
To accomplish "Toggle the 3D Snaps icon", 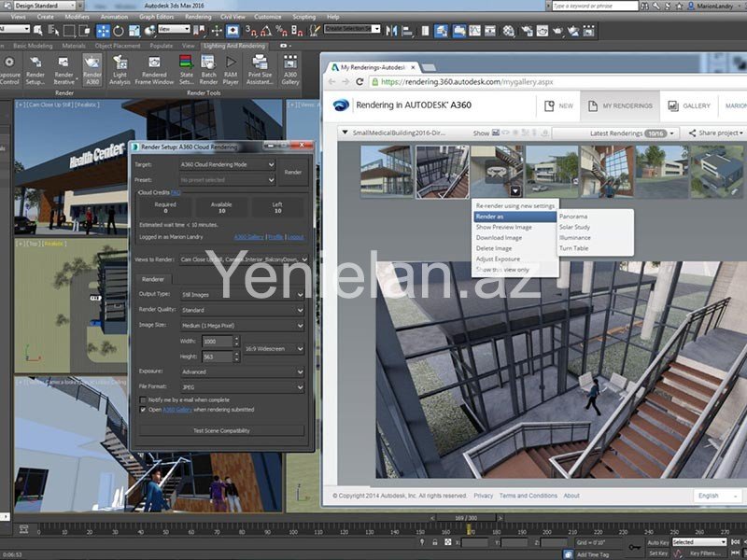I will point(250,31).
